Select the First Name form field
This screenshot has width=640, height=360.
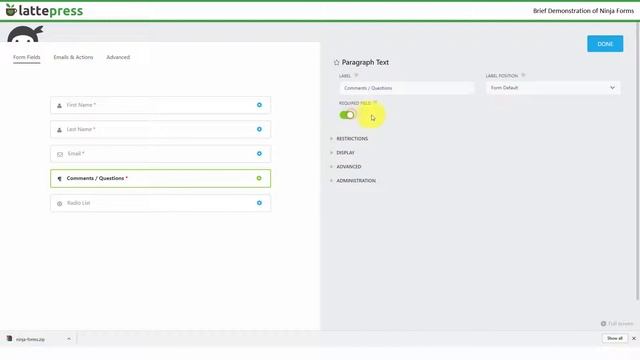[x=160, y=105]
